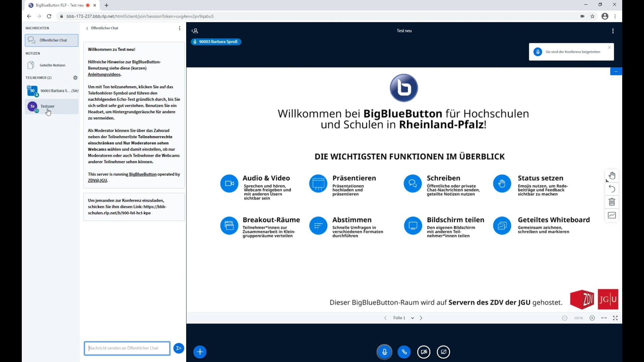Undo last whiteboard annotation
644x362 pixels.
point(612,189)
